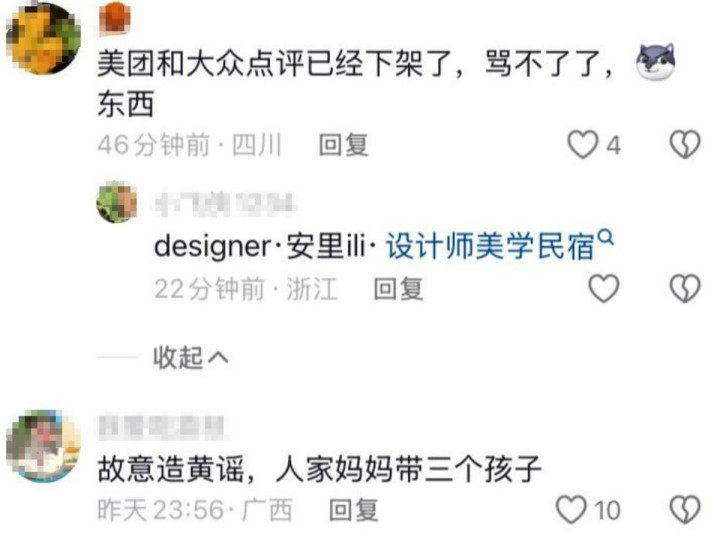Tap the comment text 故意造黄谣
Image resolution: width=720 pixels, height=547 pixels.
click(171, 469)
